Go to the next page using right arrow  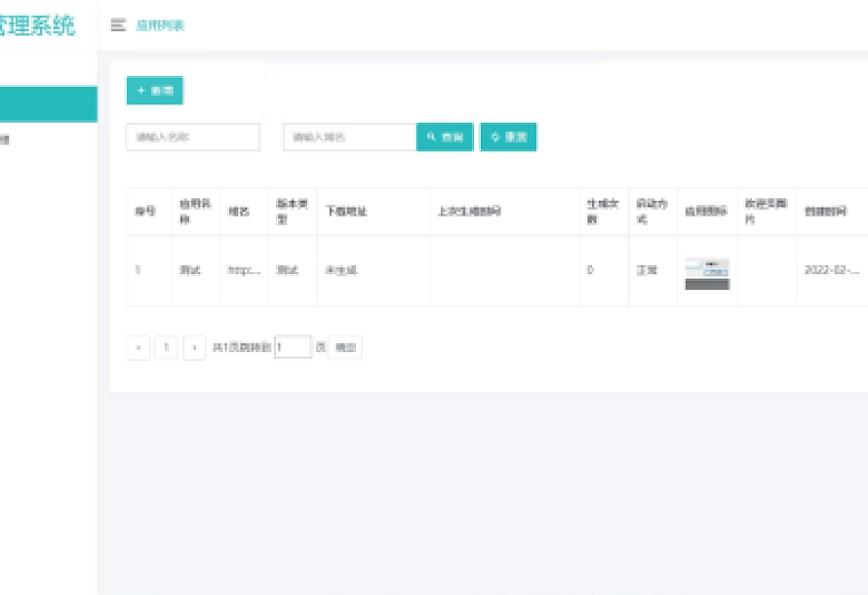(195, 347)
